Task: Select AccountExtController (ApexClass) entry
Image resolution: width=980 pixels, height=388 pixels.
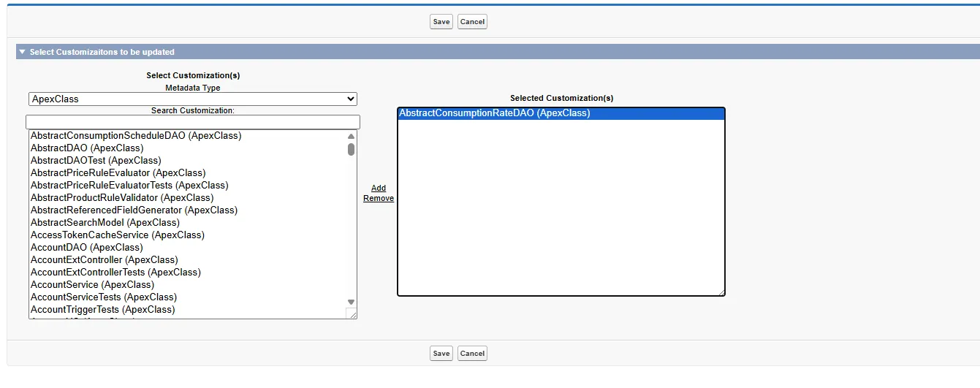Action: pyautogui.click(x=104, y=259)
